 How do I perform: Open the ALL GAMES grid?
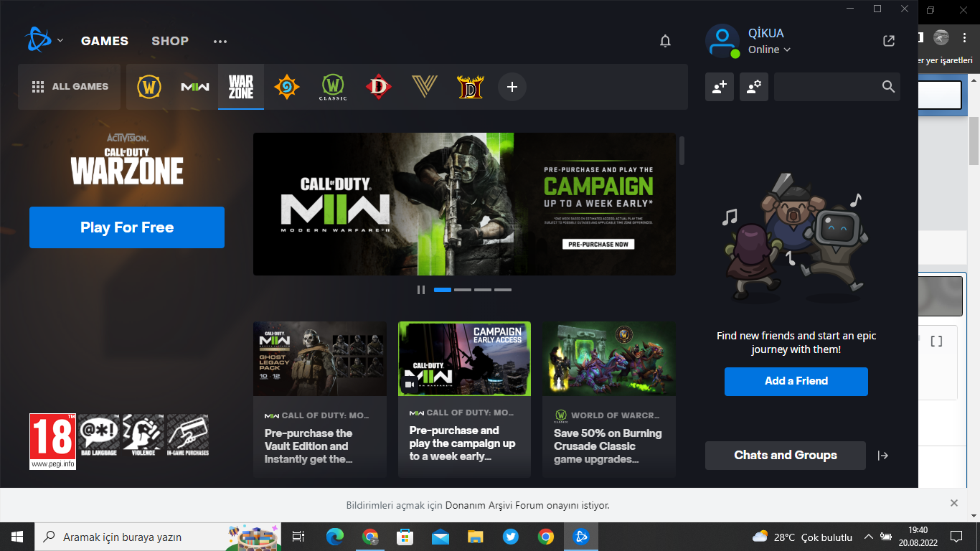70,87
